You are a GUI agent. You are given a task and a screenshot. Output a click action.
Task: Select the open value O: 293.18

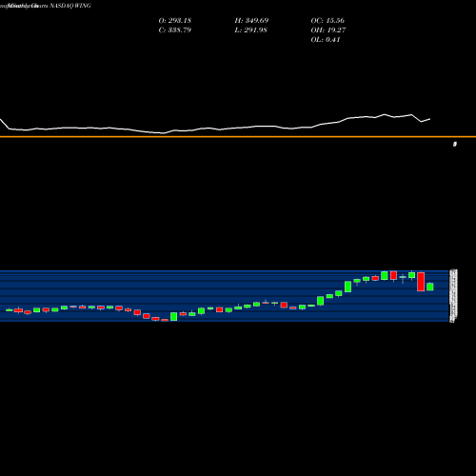[x=175, y=20]
